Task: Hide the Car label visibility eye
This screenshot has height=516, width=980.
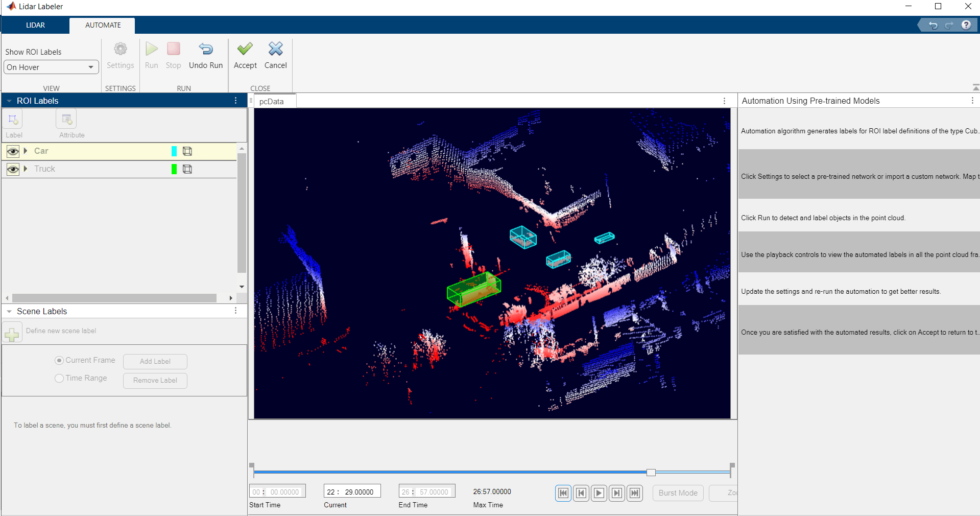Action: pyautogui.click(x=13, y=151)
